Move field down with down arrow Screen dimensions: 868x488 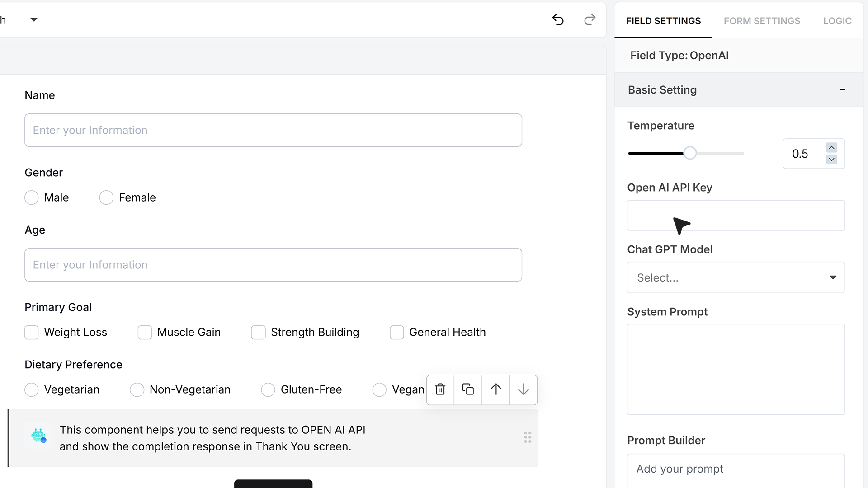524,389
